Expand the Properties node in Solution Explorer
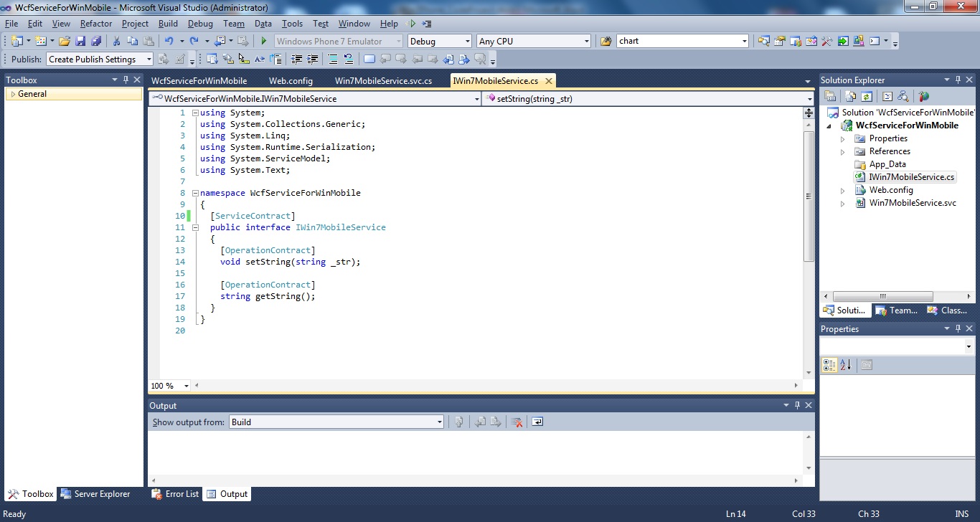This screenshot has width=980, height=522. point(843,138)
